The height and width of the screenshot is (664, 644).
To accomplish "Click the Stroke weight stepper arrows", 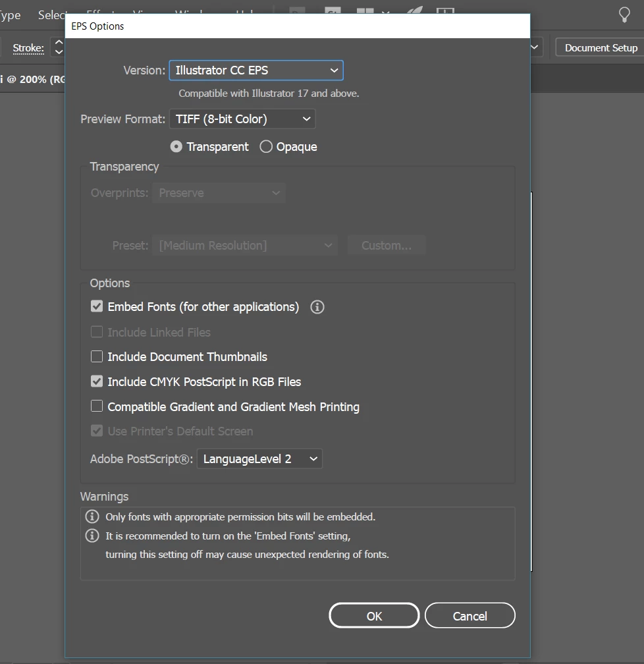I will [x=57, y=47].
